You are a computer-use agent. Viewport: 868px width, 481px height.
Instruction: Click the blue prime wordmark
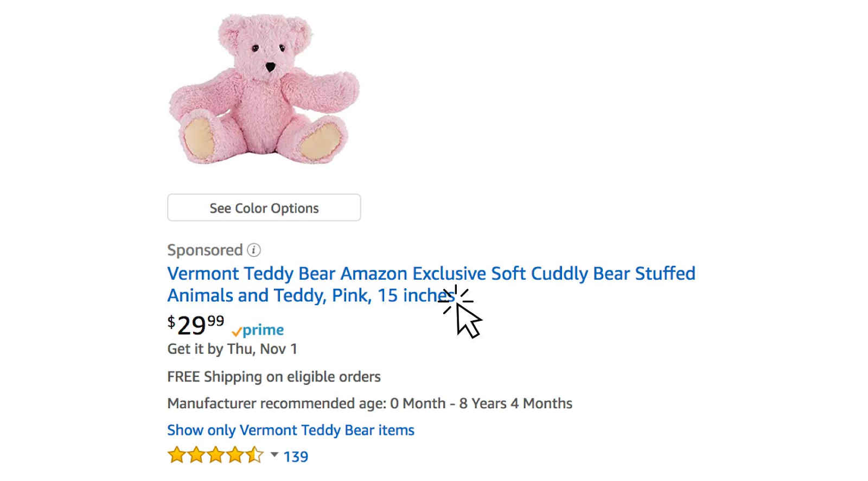263,330
